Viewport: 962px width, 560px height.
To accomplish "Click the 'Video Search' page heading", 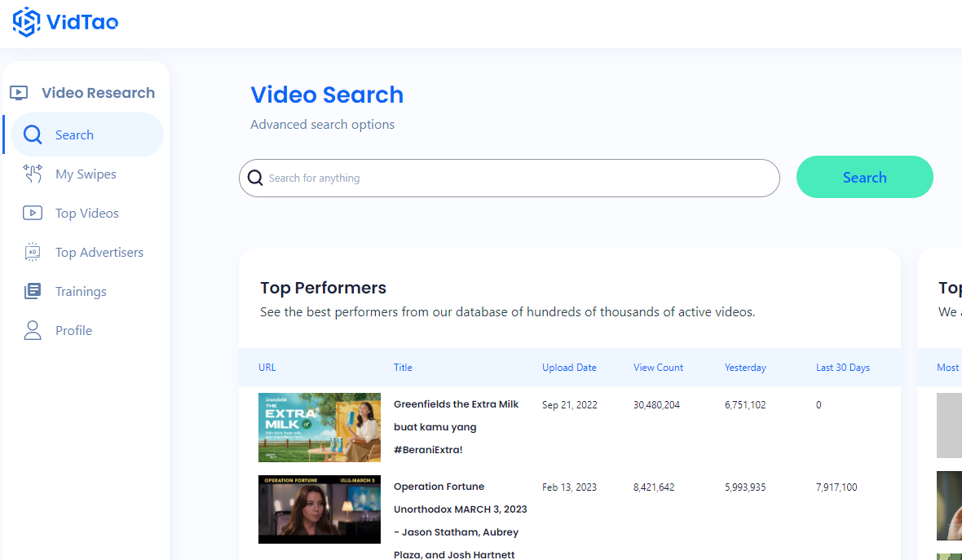I will point(327,95).
